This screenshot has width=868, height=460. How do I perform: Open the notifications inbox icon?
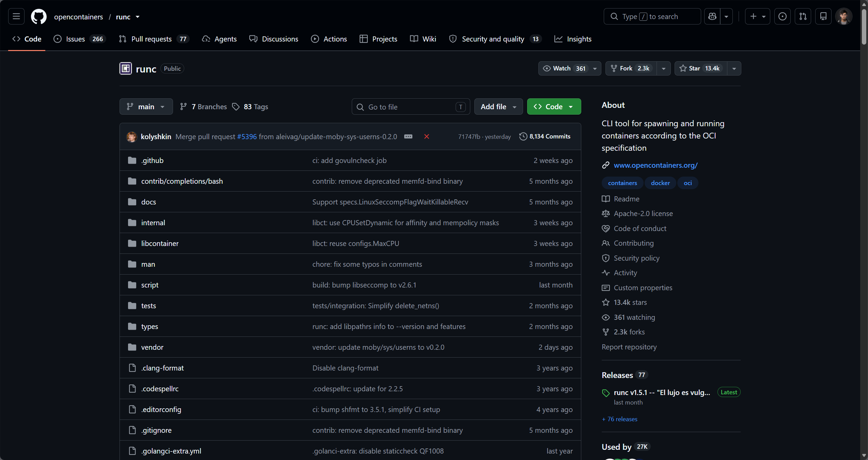coord(823,16)
